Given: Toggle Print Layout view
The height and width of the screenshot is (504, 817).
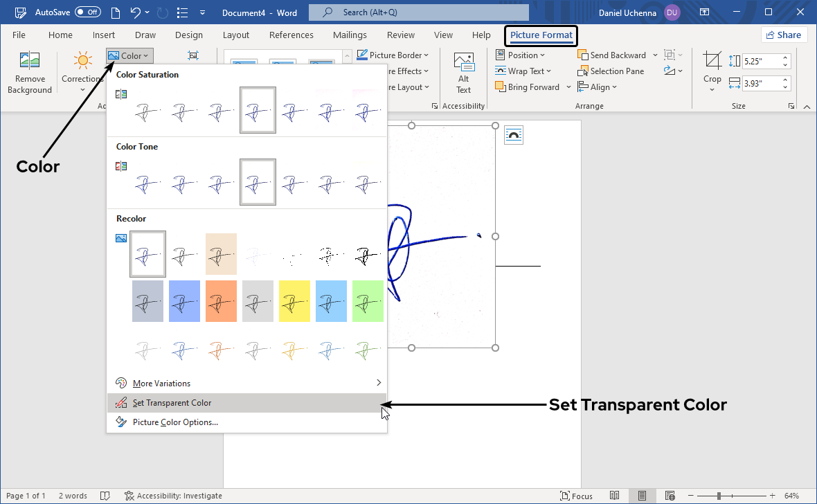Looking at the screenshot, I should pyautogui.click(x=642, y=495).
